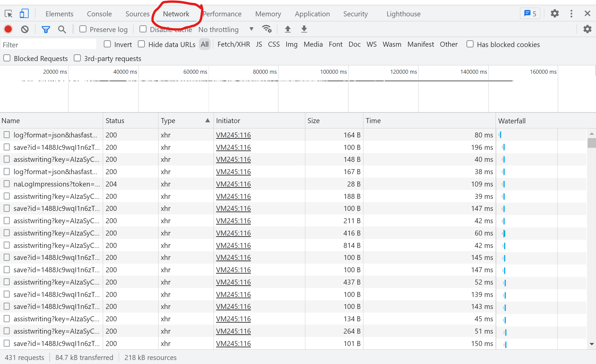Switch to the Console tab
The width and height of the screenshot is (596, 364).
pos(99,14)
